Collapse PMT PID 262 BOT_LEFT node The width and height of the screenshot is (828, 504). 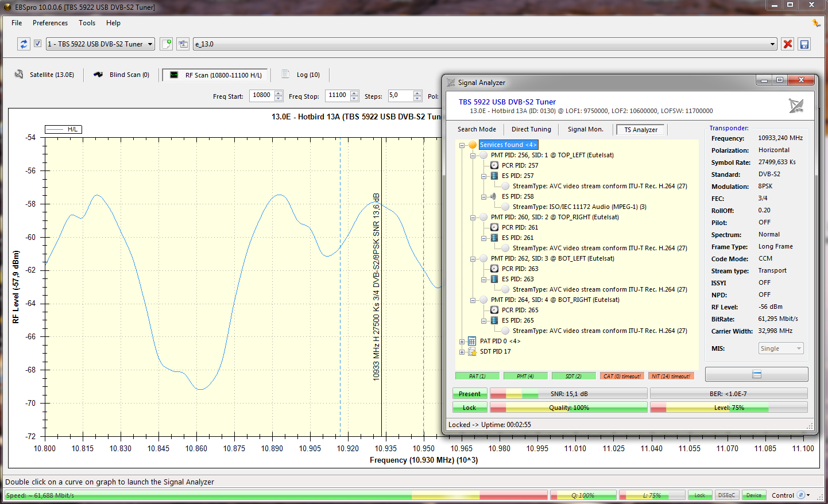[x=473, y=258]
